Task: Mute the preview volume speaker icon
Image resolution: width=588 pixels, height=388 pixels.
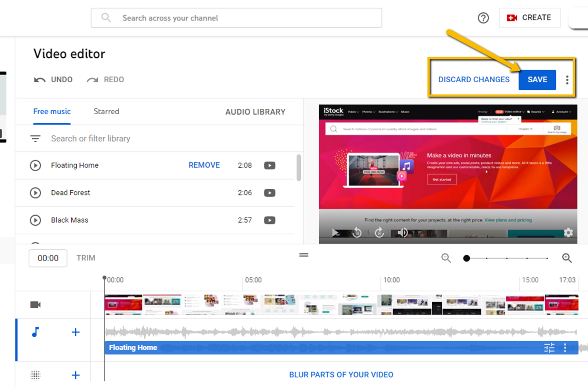Action: pos(402,233)
